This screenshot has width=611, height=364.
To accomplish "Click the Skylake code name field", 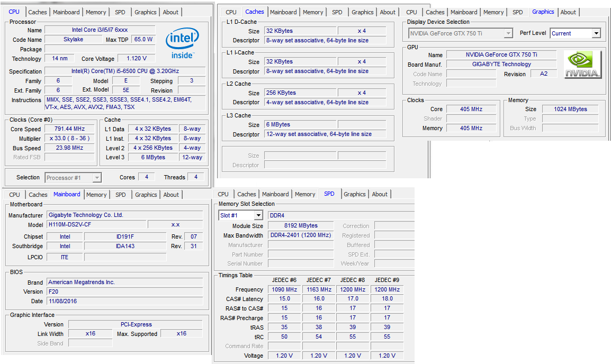I will (x=73, y=40).
